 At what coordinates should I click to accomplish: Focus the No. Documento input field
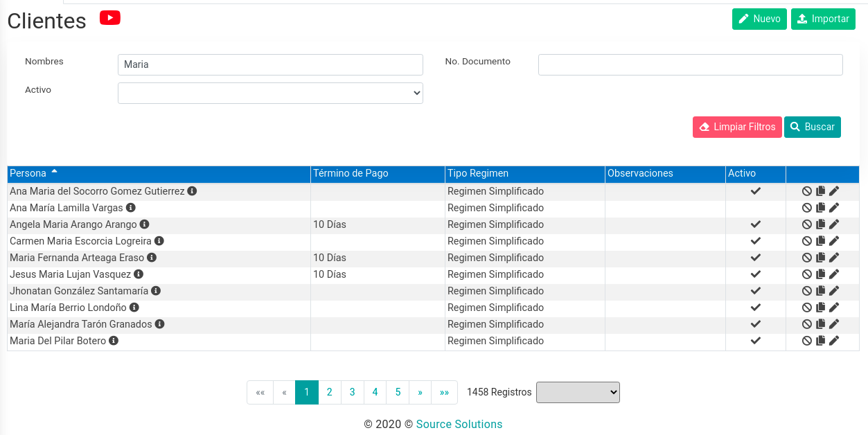[x=691, y=64]
